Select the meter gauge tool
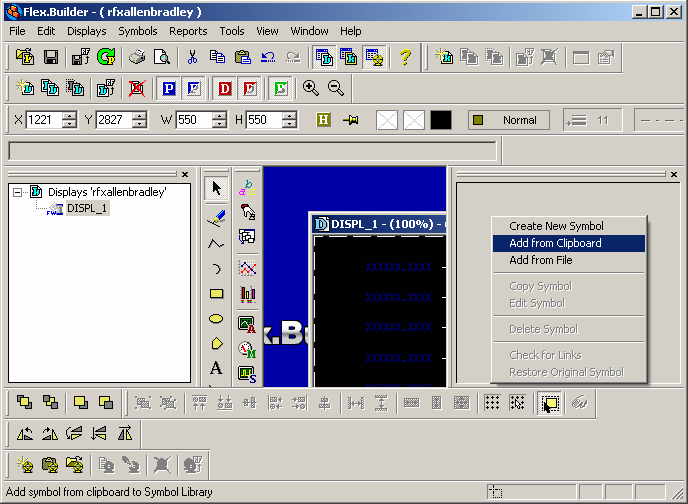The width and height of the screenshot is (688, 504). click(247, 350)
